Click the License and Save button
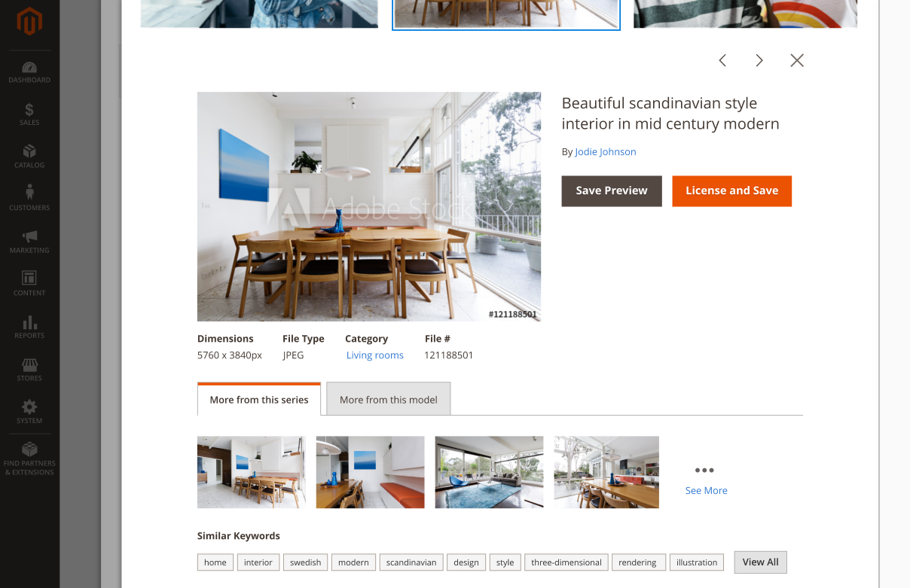 point(731,191)
